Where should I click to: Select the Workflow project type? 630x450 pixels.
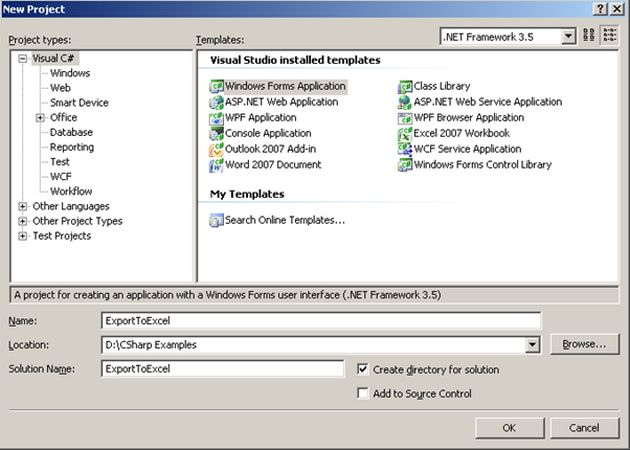click(71, 191)
